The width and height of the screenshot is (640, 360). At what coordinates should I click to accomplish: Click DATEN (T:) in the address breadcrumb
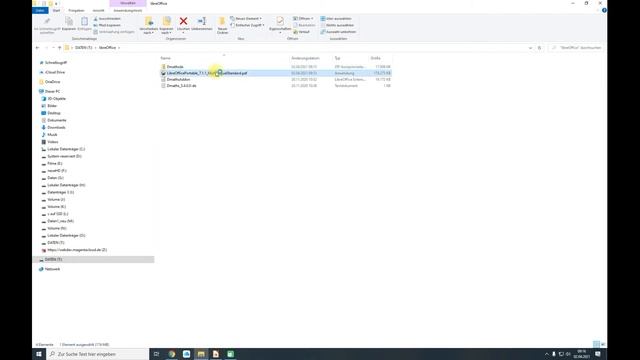coord(84,48)
